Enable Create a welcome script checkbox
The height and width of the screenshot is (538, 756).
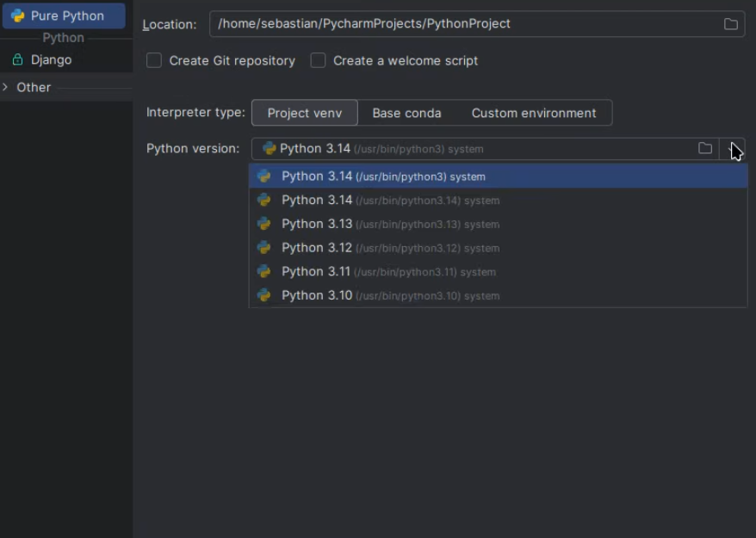(x=318, y=61)
